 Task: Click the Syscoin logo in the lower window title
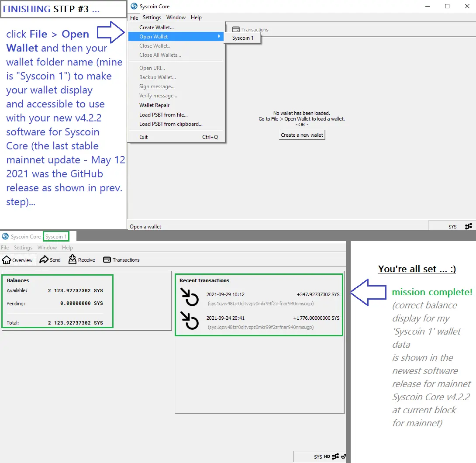[x=5, y=236]
